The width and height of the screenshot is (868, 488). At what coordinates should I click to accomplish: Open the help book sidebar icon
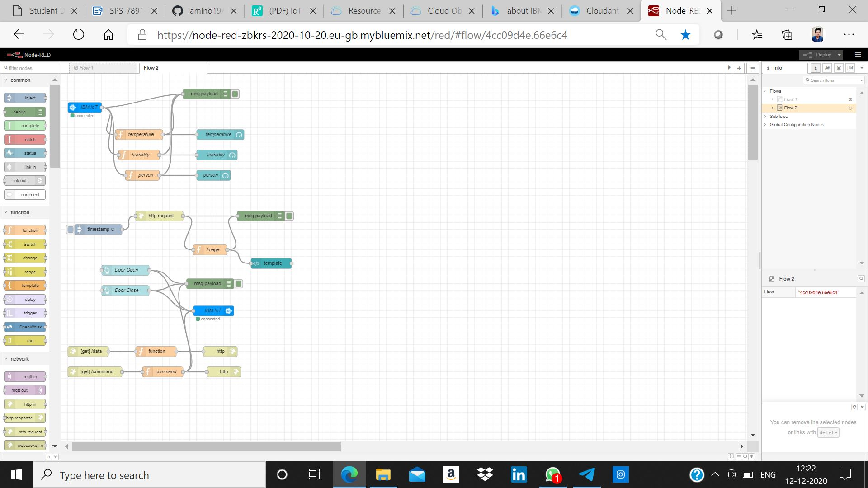[827, 68]
